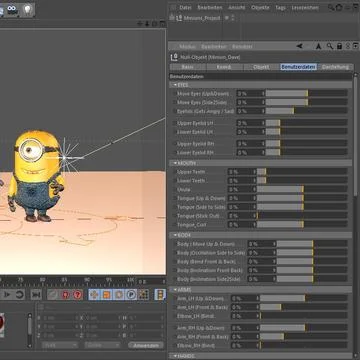Image resolution: width=360 pixels, height=360 pixels.
Task: Click the null icon beside Null-Objekt [Minion_Dave]
Action: 174,57
